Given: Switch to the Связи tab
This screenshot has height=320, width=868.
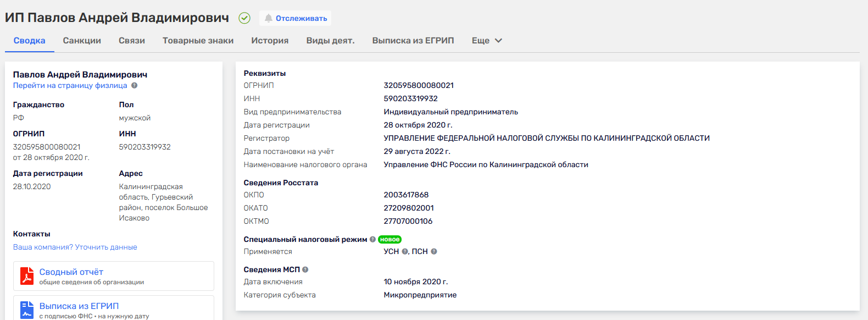Looking at the screenshot, I should coord(132,41).
